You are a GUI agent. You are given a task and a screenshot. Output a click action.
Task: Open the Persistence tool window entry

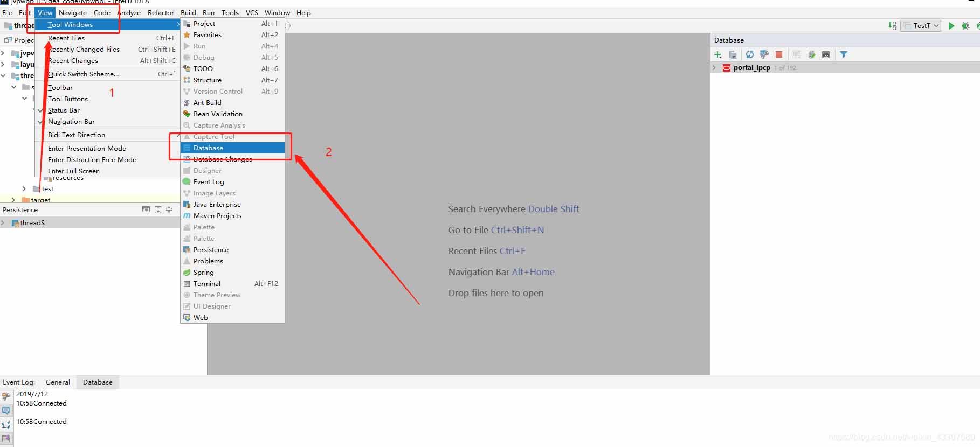click(232, 250)
